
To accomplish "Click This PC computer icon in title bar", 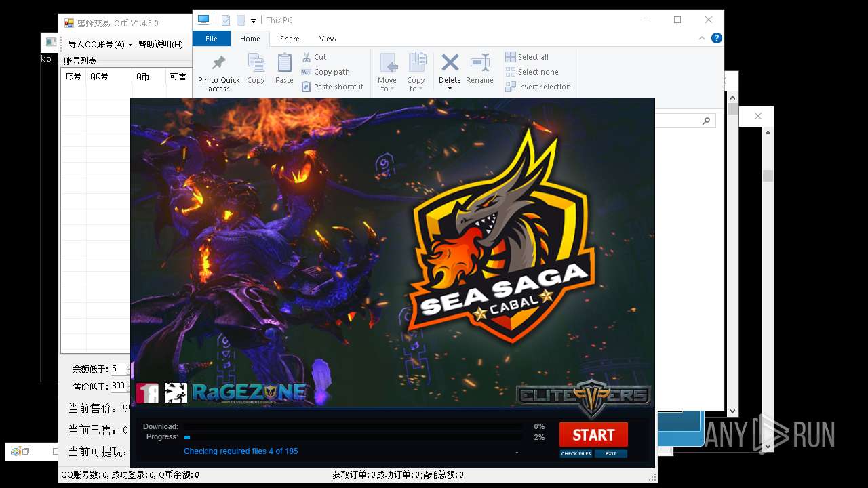I will coord(203,20).
